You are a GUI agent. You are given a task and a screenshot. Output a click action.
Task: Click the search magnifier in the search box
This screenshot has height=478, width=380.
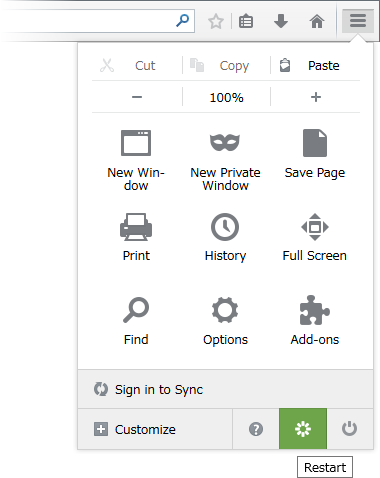[183, 21]
